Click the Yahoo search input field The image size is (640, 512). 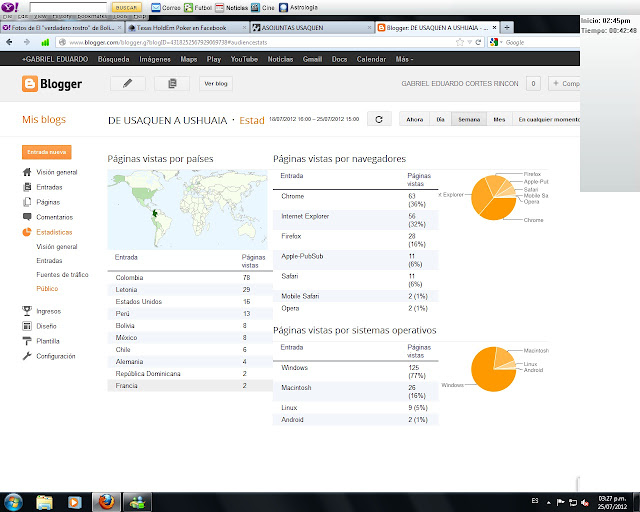68,7
